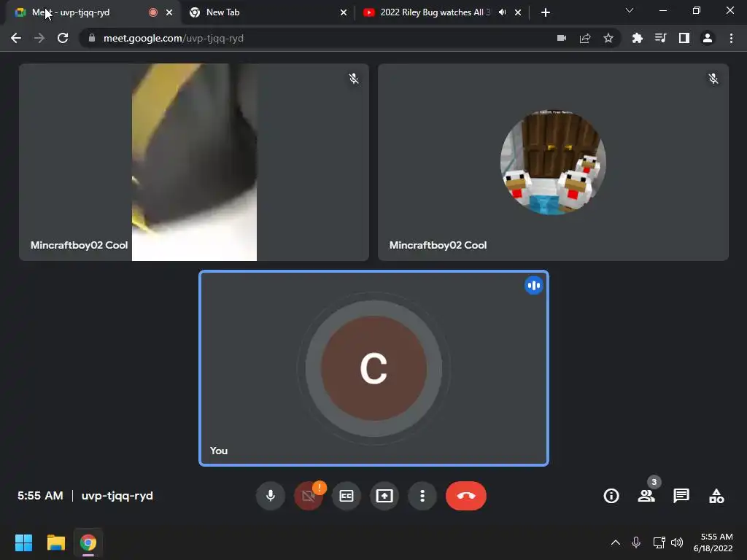Open Meeting details info icon
747x560 pixels.
611,496
